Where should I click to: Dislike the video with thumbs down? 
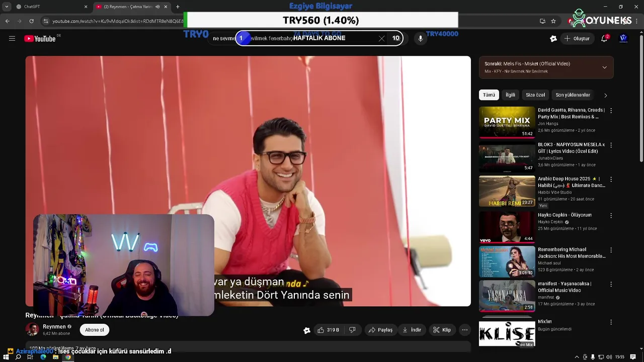tap(352, 330)
